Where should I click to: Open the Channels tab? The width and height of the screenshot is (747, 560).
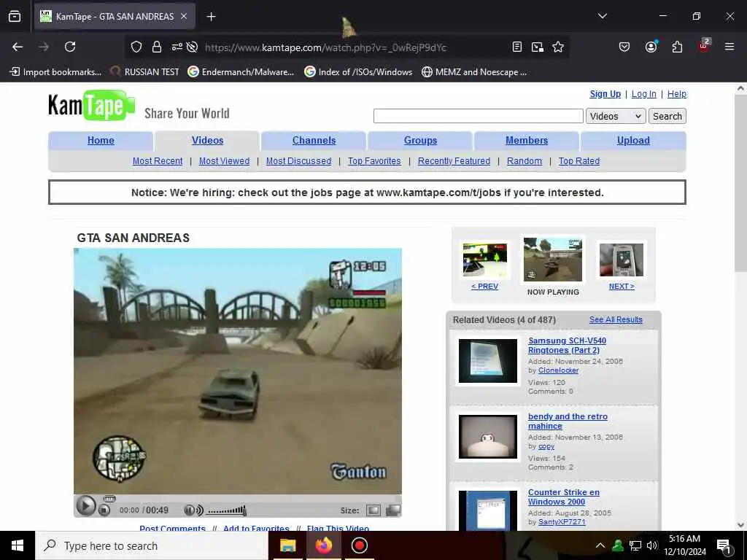coord(314,141)
